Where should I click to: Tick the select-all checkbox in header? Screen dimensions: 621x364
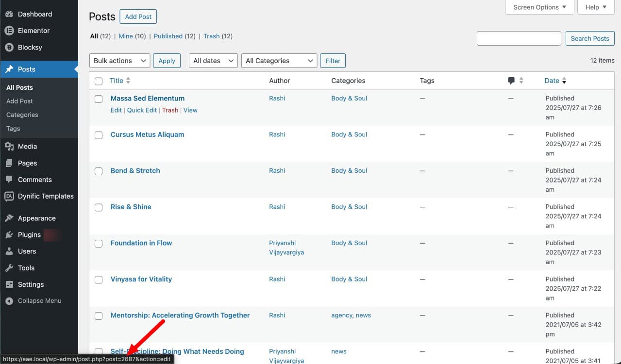tap(99, 81)
